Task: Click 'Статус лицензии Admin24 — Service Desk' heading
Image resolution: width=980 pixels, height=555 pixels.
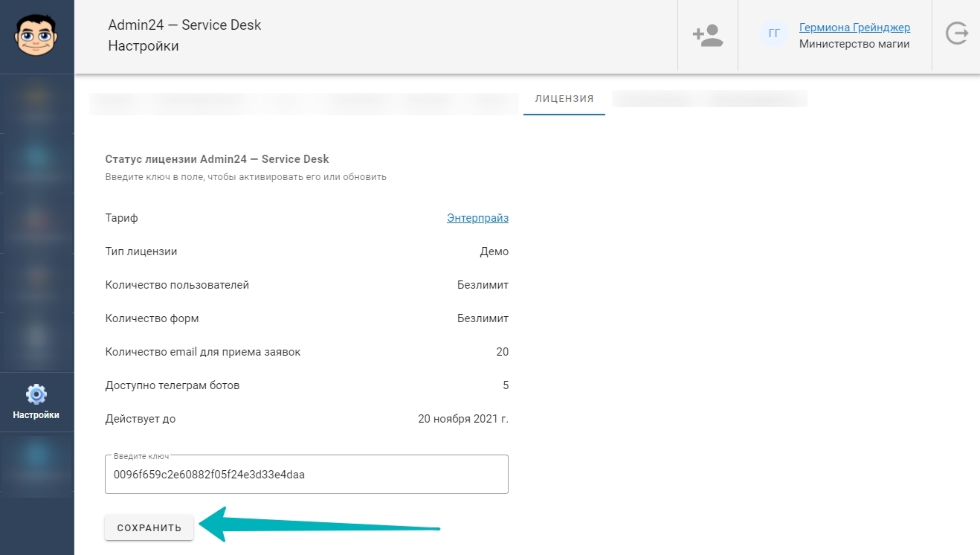Action: (x=217, y=159)
